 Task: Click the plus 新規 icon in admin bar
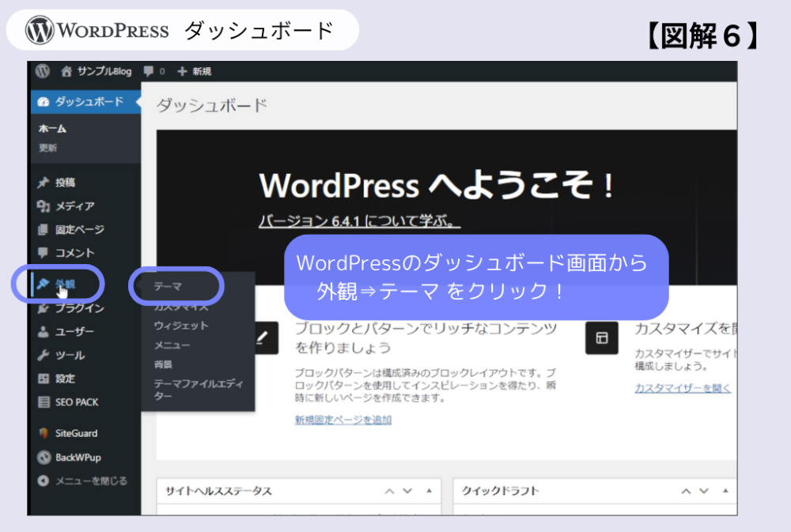182,72
